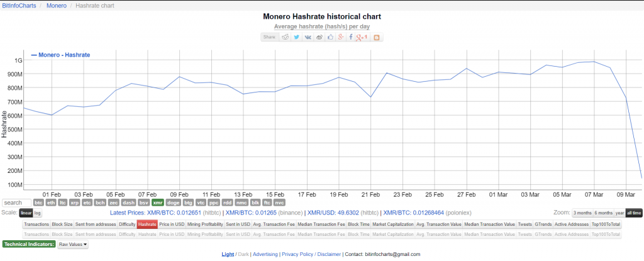
Task: Open the Monero breadcrumb link
Action: click(55, 6)
